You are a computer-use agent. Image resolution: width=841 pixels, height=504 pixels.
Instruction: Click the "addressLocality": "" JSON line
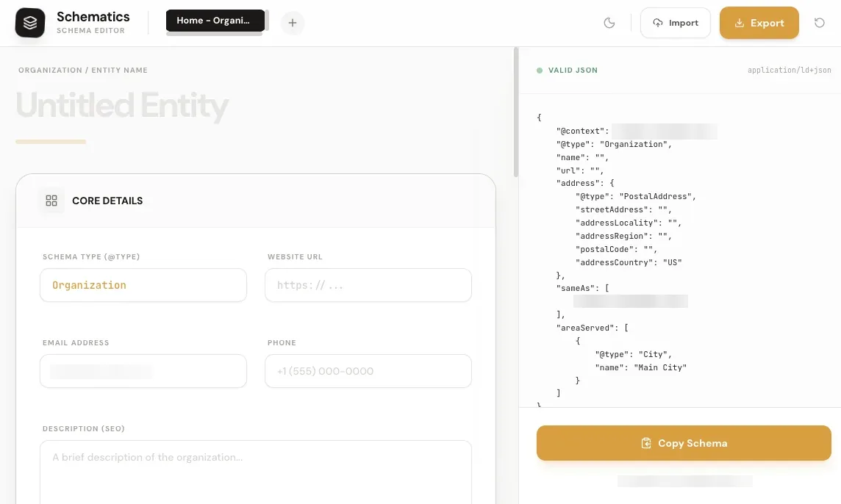[x=628, y=223]
